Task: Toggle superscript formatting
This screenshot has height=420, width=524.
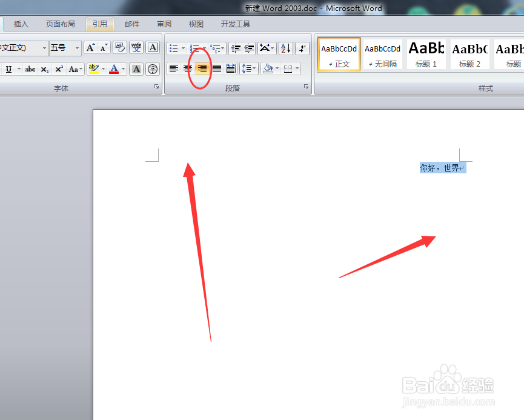Action: point(59,69)
